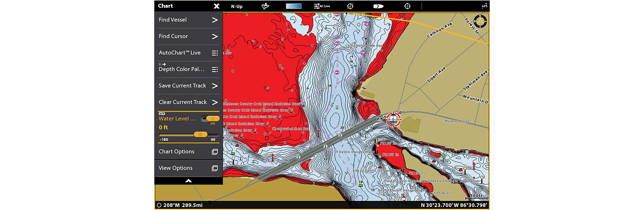This screenshot has height=210, width=644.
Task: Open Find Cursor
Action: (189, 36)
